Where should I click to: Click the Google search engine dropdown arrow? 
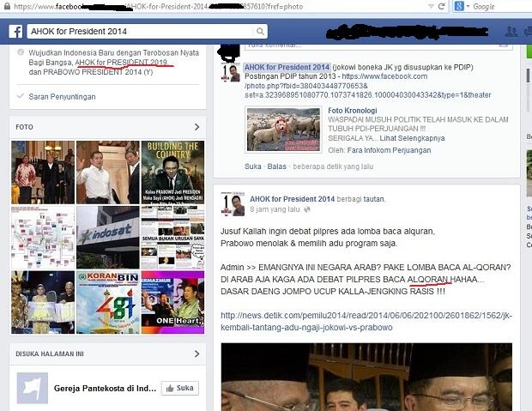[x=468, y=6]
